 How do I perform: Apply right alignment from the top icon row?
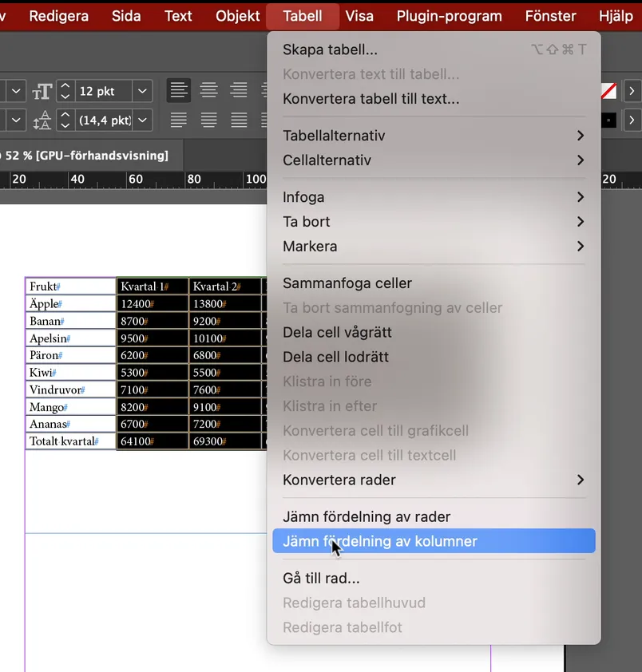(238, 90)
